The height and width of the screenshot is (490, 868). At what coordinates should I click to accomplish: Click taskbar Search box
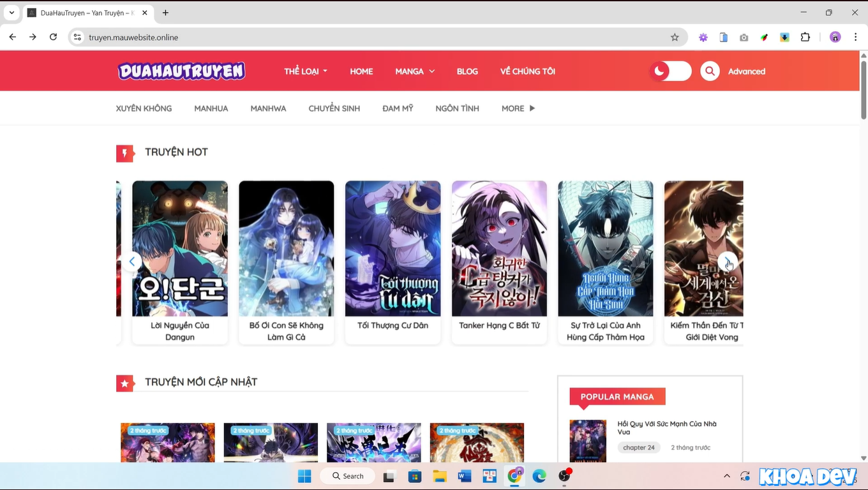[348, 476]
